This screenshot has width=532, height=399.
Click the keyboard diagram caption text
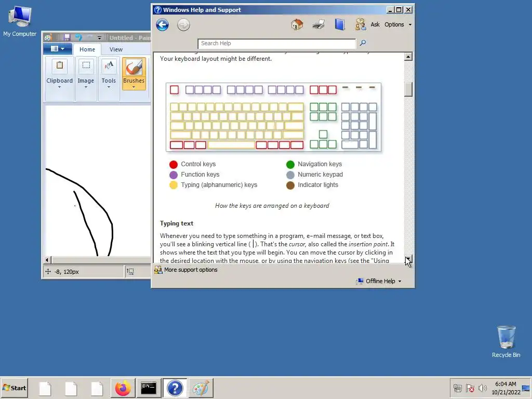(272, 206)
